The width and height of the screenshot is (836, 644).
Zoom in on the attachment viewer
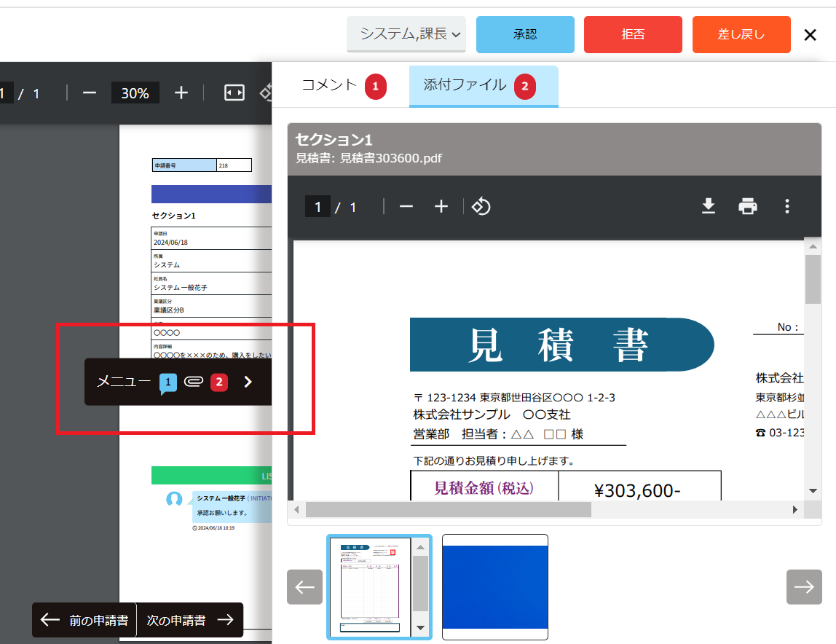click(x=441, y=206)
